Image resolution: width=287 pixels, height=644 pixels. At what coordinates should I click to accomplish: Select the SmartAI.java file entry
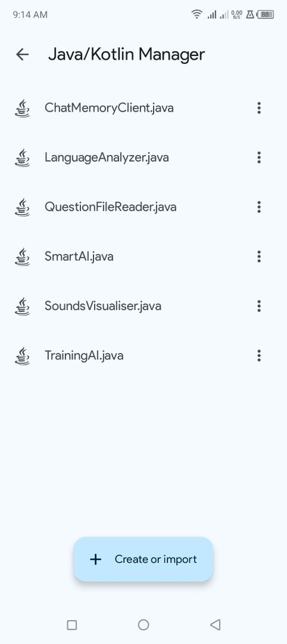[143, 256]
